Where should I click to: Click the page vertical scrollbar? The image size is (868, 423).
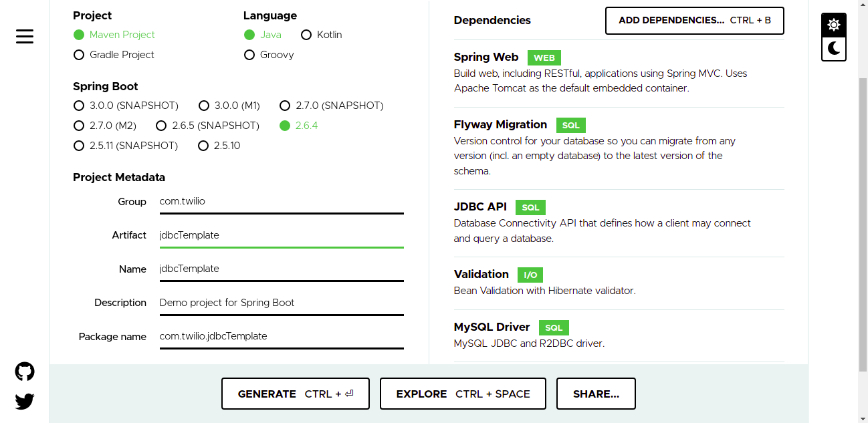point(863,225)
